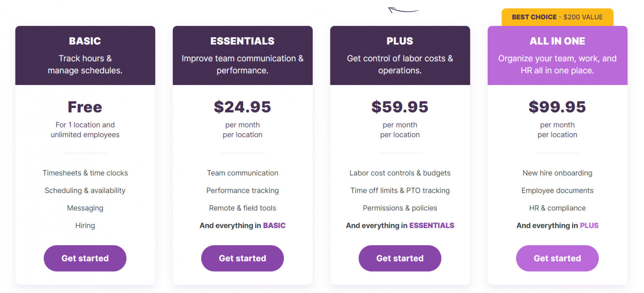Viewport: 644px width, 293px height.
Task: Click the $99.95 price
Action: (x=557, y=107)
